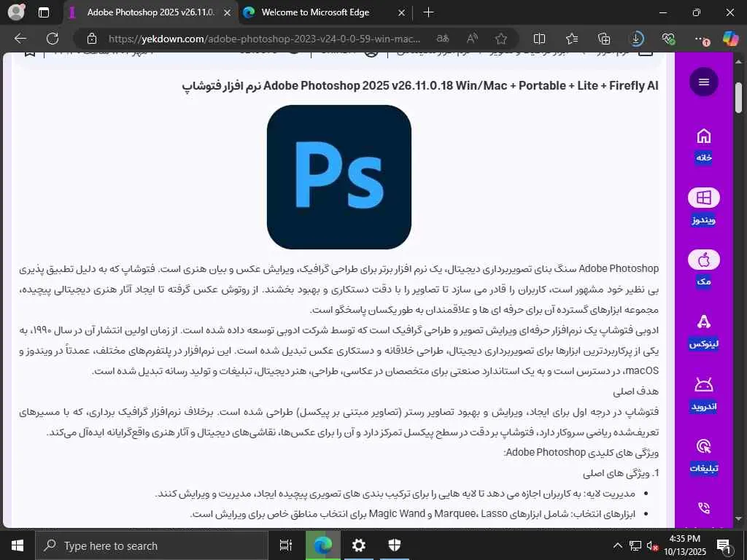Image resolution: width=747 pixels, height=560 pixels.
Task: Open tab actions menu icon
Action: pos(43,12)
